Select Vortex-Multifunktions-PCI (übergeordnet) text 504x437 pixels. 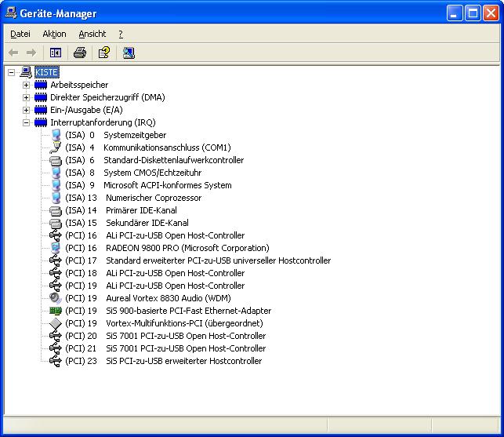pyautogui.click(x=184, y=323)
